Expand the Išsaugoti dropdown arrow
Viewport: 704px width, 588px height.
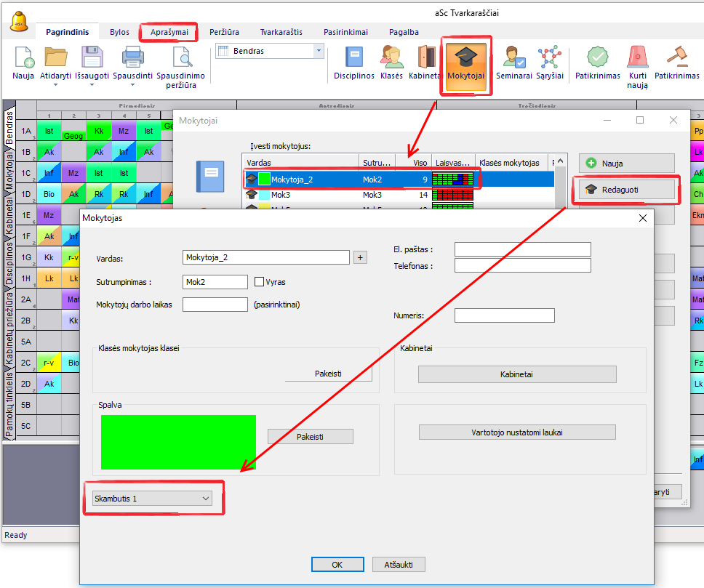tap(92, 85)
